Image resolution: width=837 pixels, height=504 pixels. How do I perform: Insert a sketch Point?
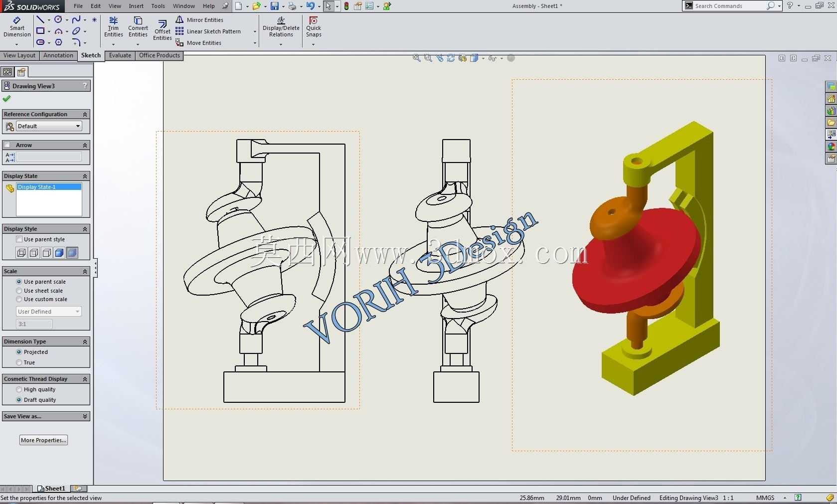[94, 19]
